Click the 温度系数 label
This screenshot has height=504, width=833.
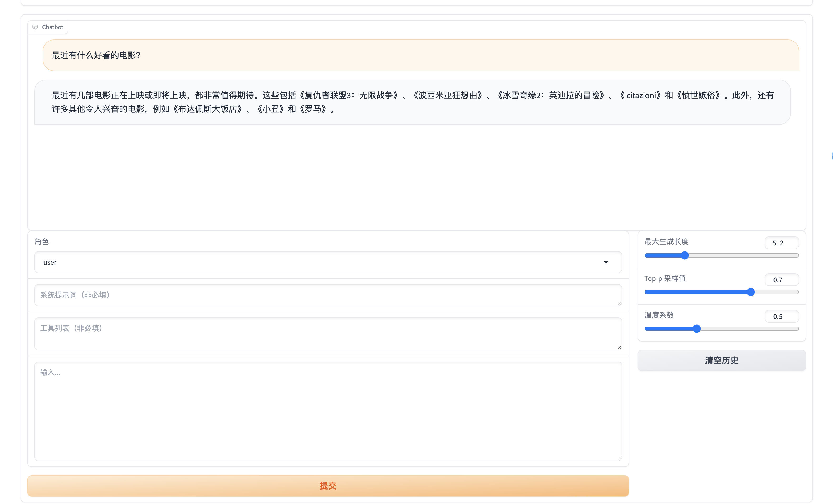point(659,315)
